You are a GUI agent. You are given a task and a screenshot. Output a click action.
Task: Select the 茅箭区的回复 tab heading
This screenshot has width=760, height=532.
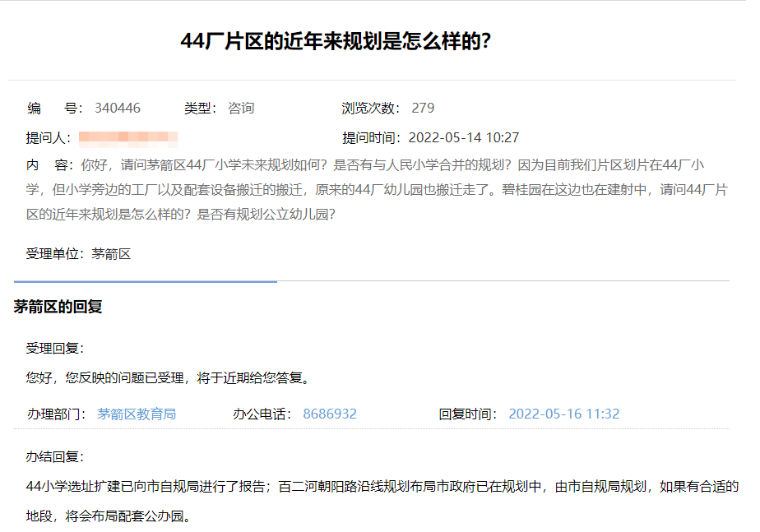pyautogui.click(x=58, y=307)
